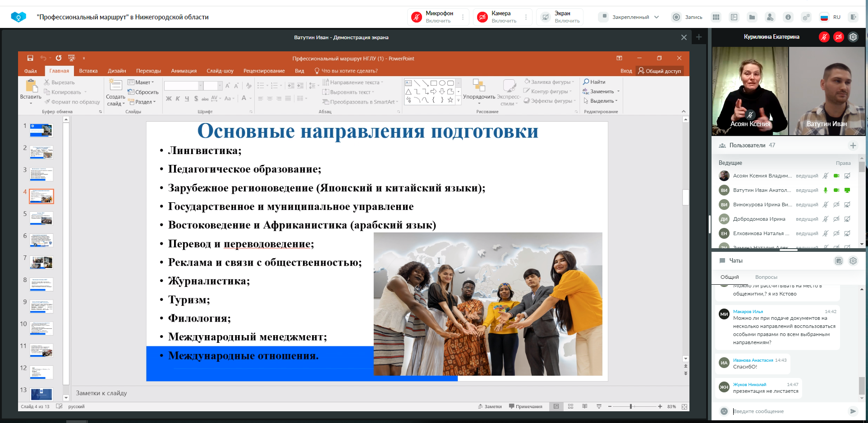Viewport: 868px width, 423px height.
Task: Click the plus icon next to Пользователи
Action: click(853, 146)
